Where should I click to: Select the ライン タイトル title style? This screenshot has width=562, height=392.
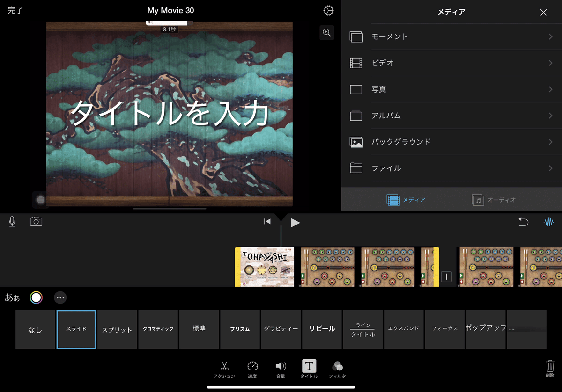[x=363, y=329]
